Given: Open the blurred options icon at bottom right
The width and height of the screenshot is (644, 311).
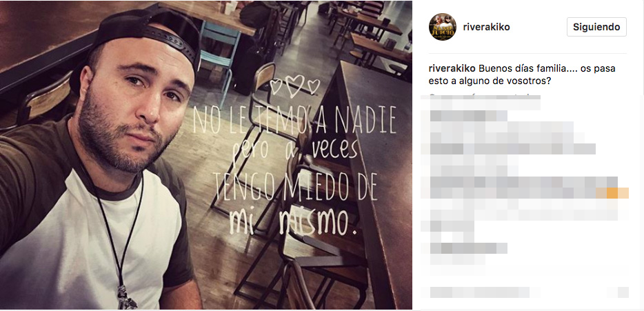Looking at the screenshot, I should pos(623,292).
